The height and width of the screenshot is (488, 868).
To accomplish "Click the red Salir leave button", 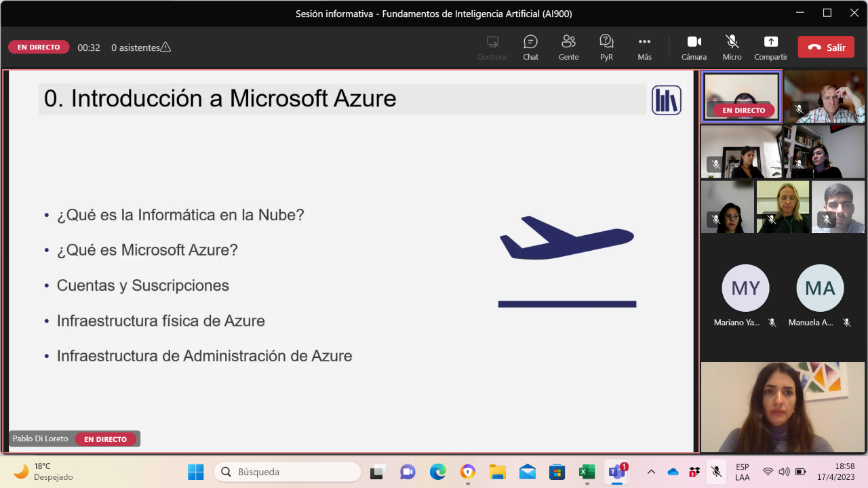I will click(x=826, y=47).
